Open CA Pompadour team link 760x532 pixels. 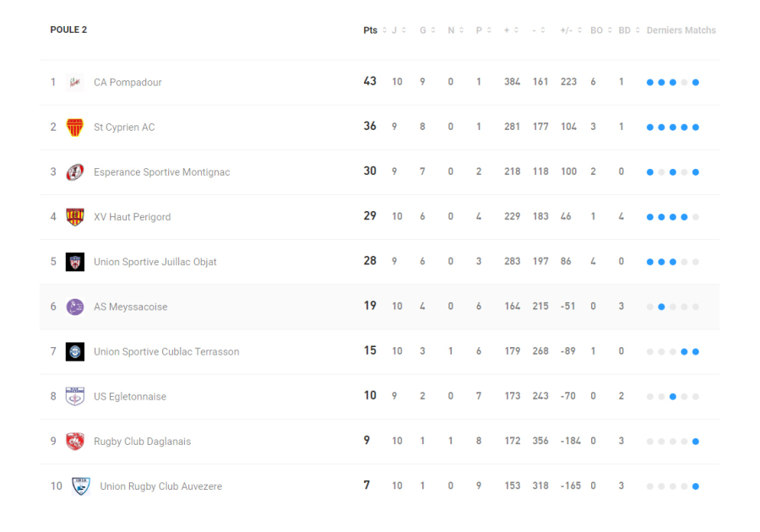point(128,82)
